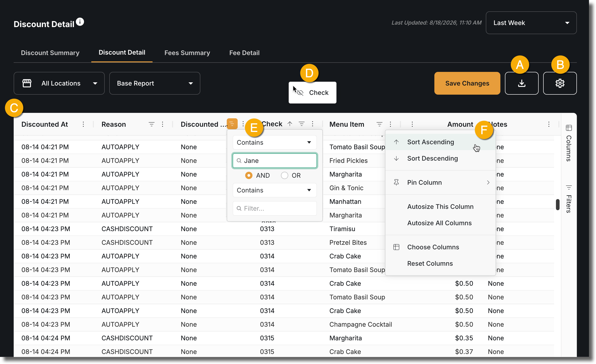This screenshot has width=596, height=364.
Task: Open the Last Week date range dropdown
Action: [531, 23]
